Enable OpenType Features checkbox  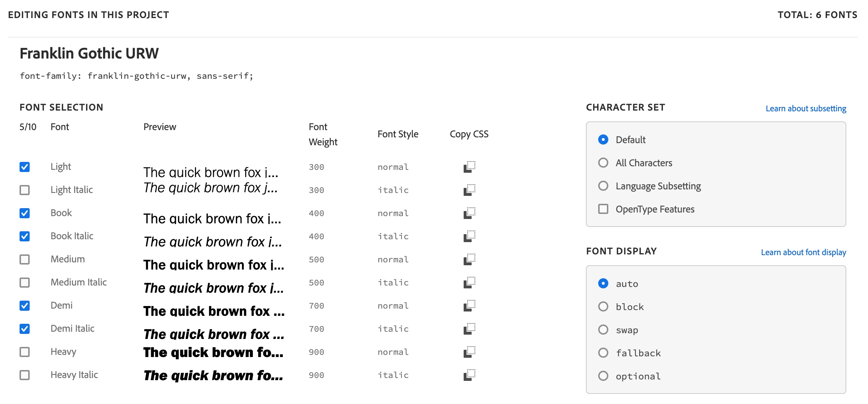click(x=603, y=209)
